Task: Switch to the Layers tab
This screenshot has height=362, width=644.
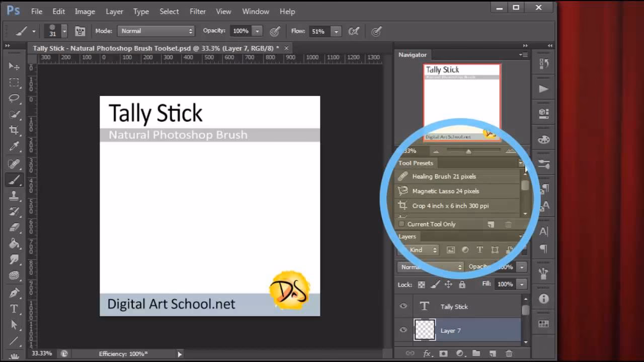Action: pos(407,236)
